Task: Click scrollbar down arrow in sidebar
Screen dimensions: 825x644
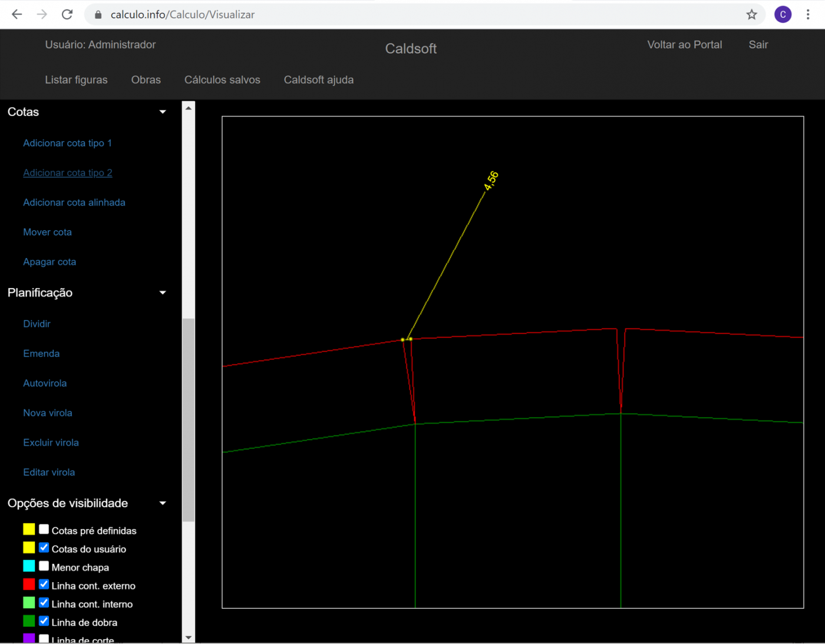Action: [189, 637]
